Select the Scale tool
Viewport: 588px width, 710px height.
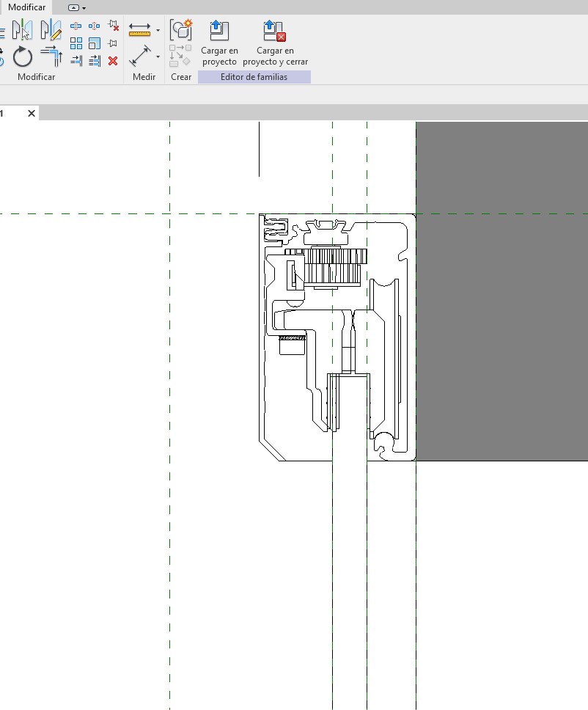pyautogui.click(x=95, y=44)
